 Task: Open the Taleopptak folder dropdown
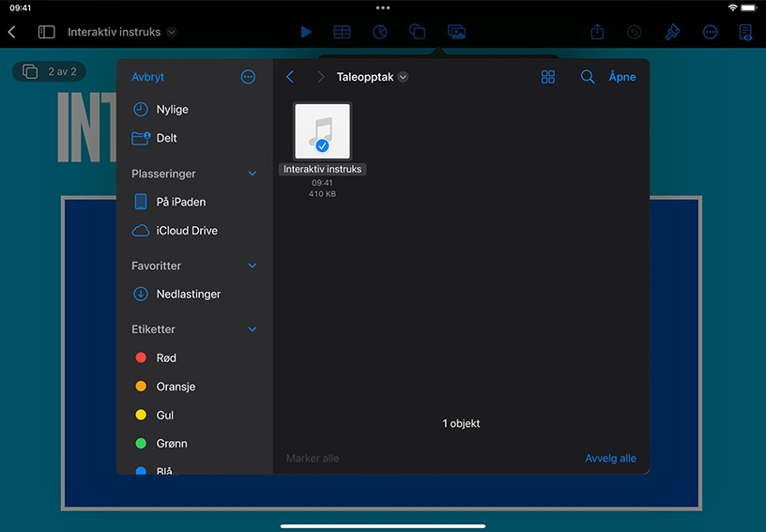click(403, 77)
